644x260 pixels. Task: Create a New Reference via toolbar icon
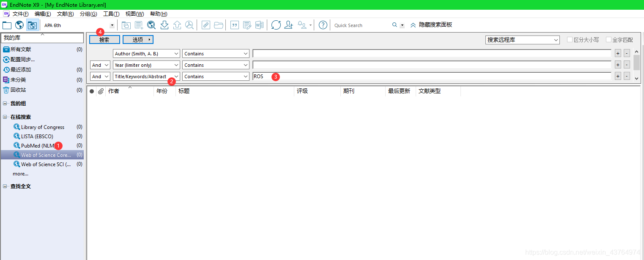pos(139,25)
